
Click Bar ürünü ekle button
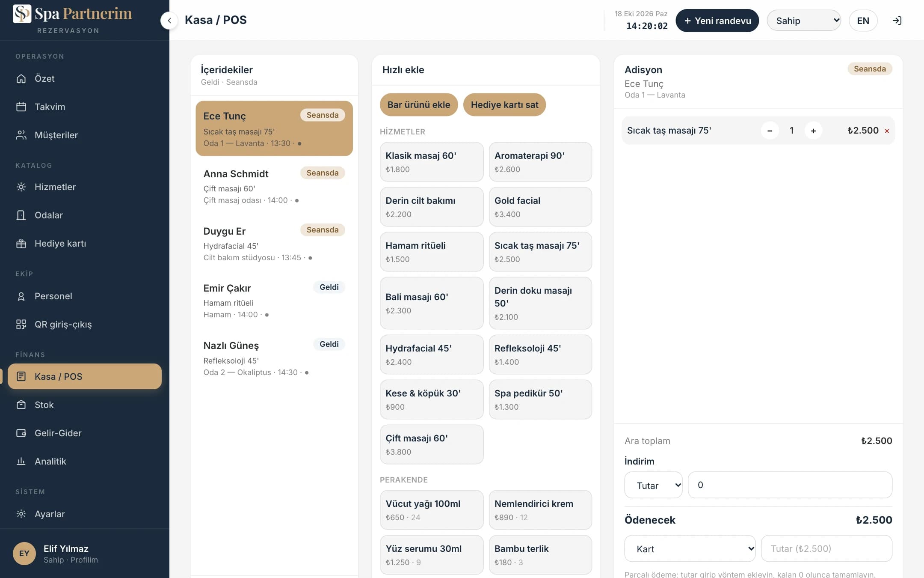pyautogui.click(x=419, y=104)
